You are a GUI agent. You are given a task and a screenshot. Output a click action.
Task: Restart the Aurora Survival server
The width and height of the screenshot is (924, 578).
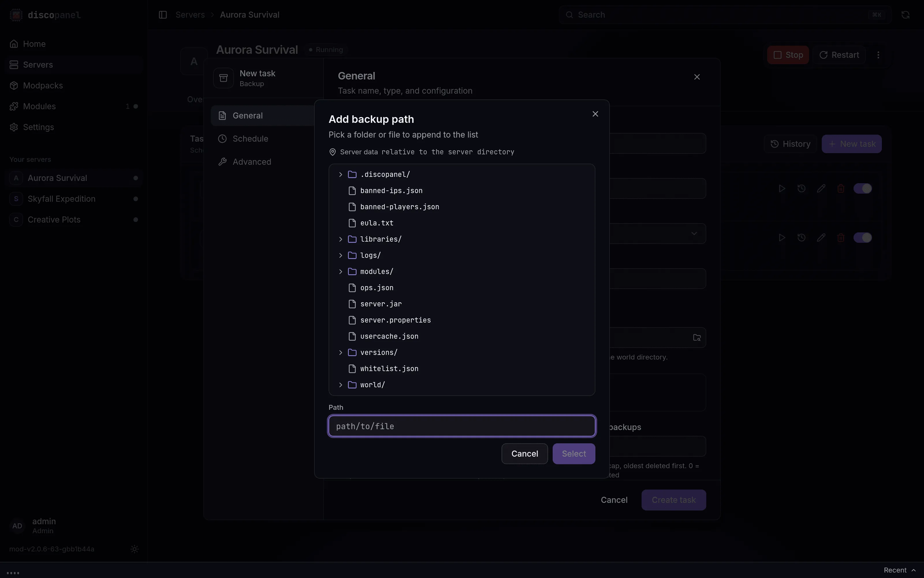point(839,55)
